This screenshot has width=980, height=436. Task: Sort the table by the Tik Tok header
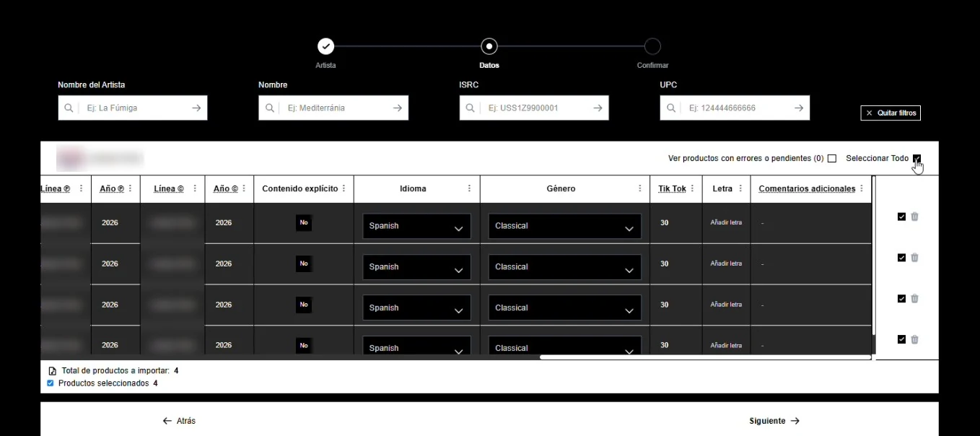[672, 189]
